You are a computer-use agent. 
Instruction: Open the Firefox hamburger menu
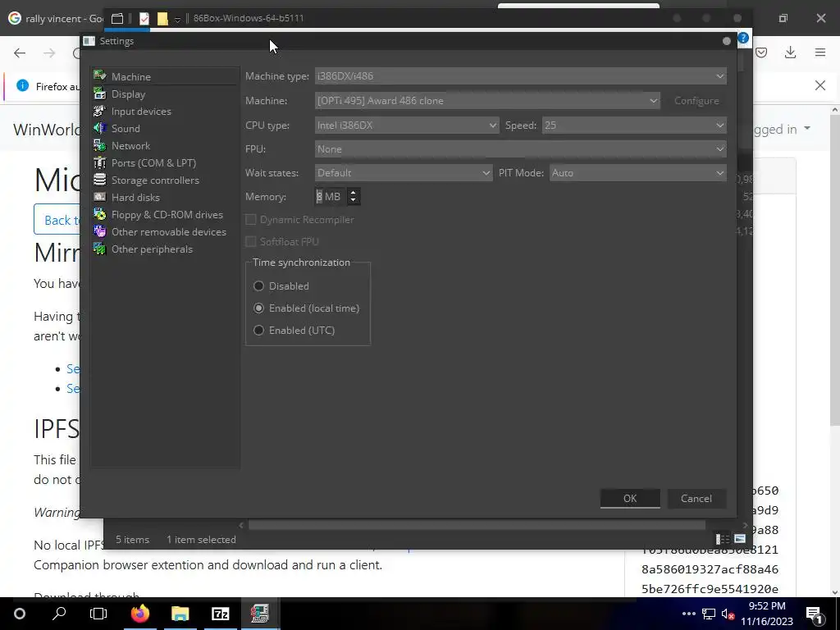click(820, 52)
